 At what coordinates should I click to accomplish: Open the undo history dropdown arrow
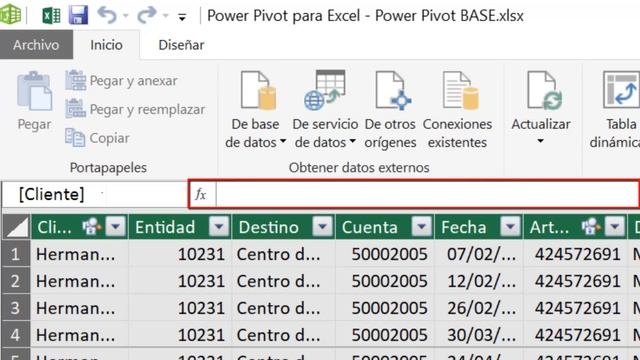pyautogui.click(x=126, y=16)
